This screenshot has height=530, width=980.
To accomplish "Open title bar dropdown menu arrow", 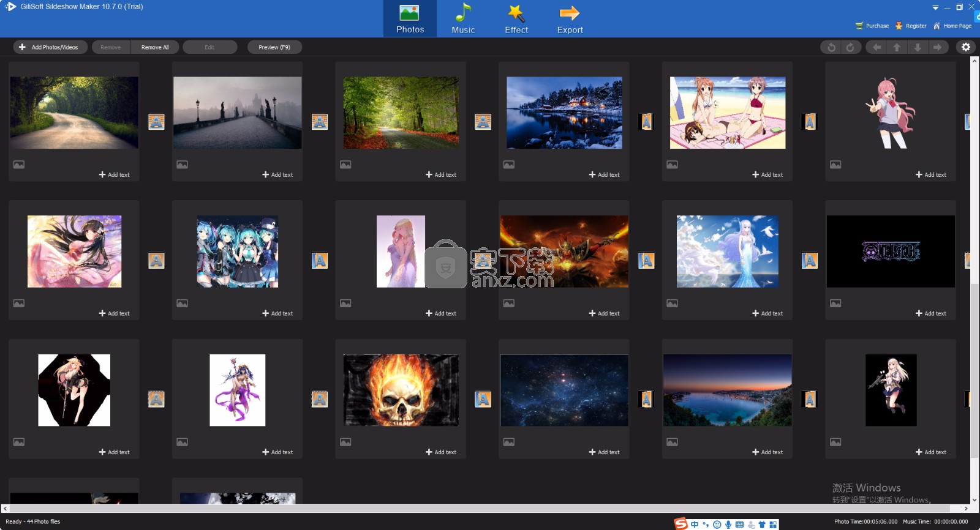I will click(x=935, y=7).
